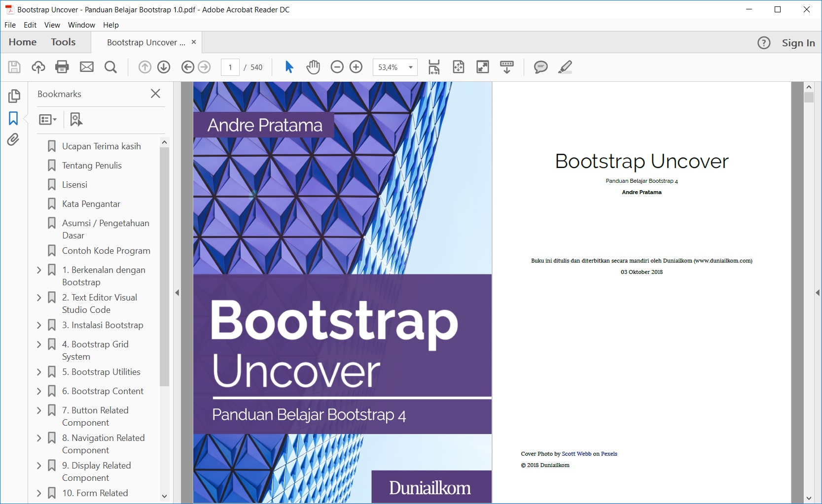Viewport: 822px width, 504px height.
Task: Enter full screen view mode icon
Action: [x=483, y=67]
